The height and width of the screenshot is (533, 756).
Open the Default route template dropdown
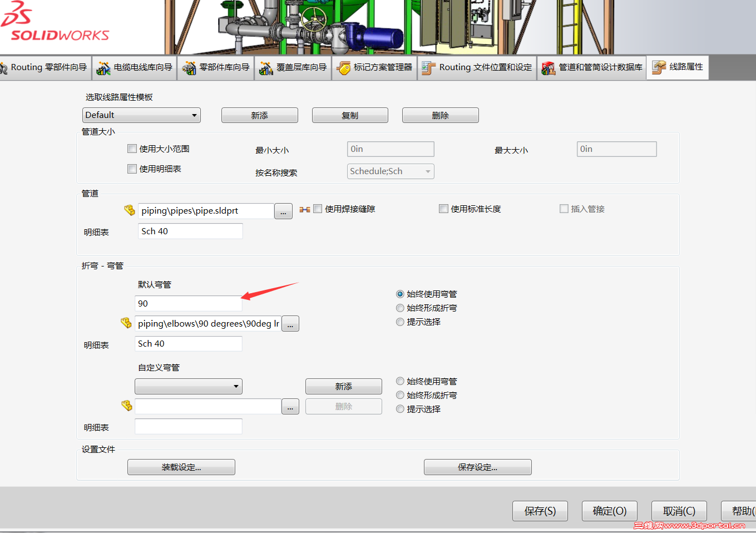tap(141, 115)
